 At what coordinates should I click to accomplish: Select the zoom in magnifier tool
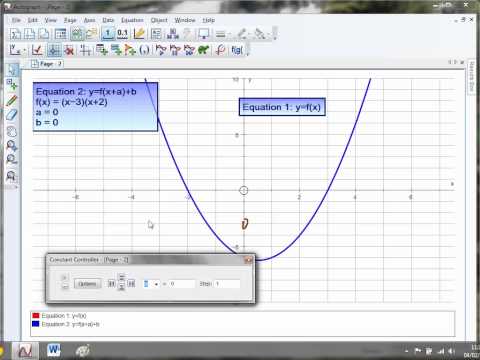(x=12, y=146)
